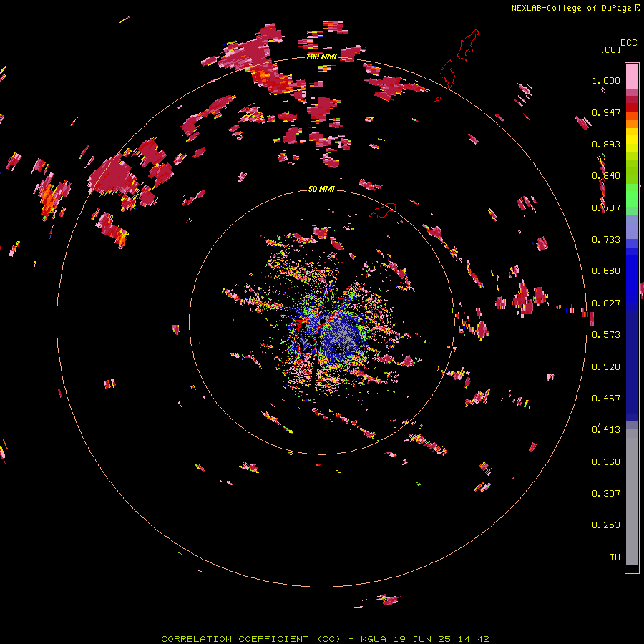Image resolution: width=644 pixels, height=644 pixels.
Task: Click the 0.680 scale value
Action: (606, 271)
